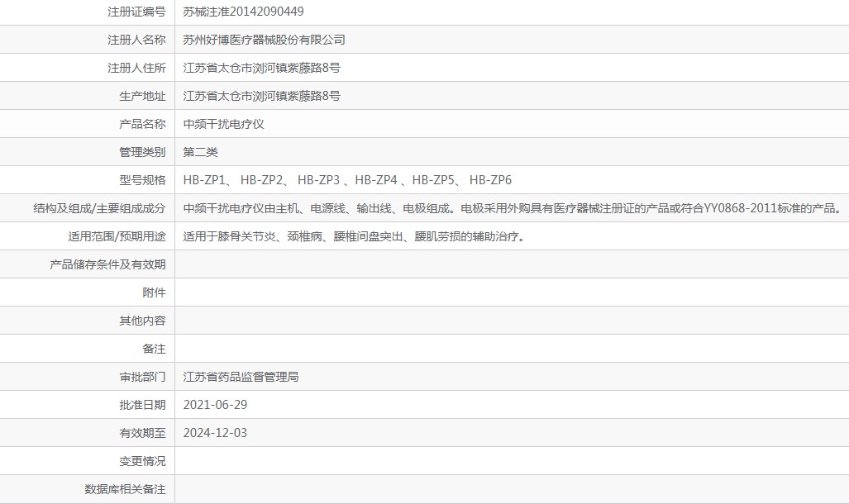849x504 pixels.
Task: Click the 审批部门 label
Action: click(x=142, y=378)
